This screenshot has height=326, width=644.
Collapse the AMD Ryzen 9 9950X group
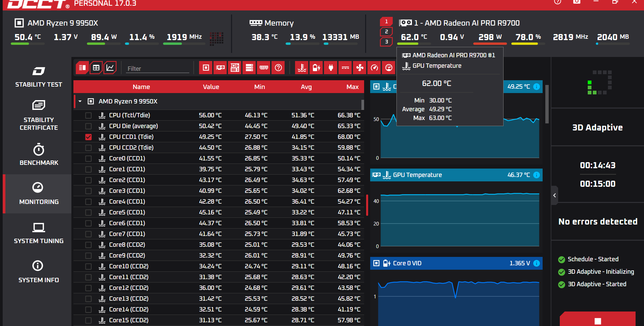click(80, 101)
